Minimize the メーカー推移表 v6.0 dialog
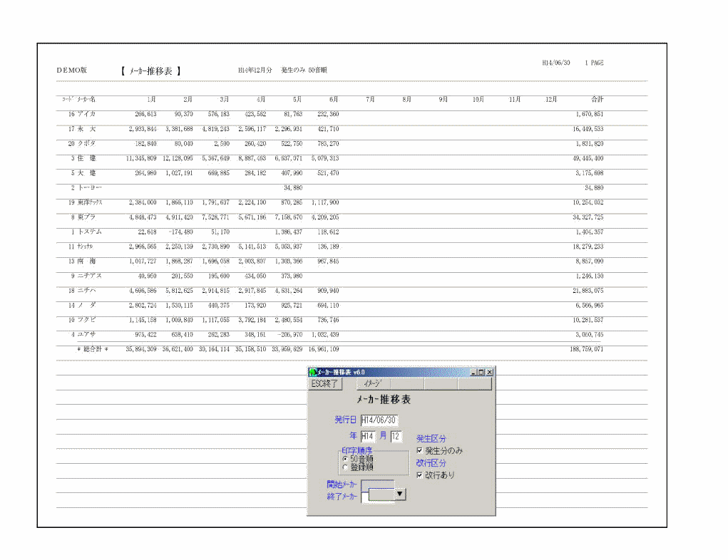This screenshot has width=728, height=560. [x=473, y=372]
